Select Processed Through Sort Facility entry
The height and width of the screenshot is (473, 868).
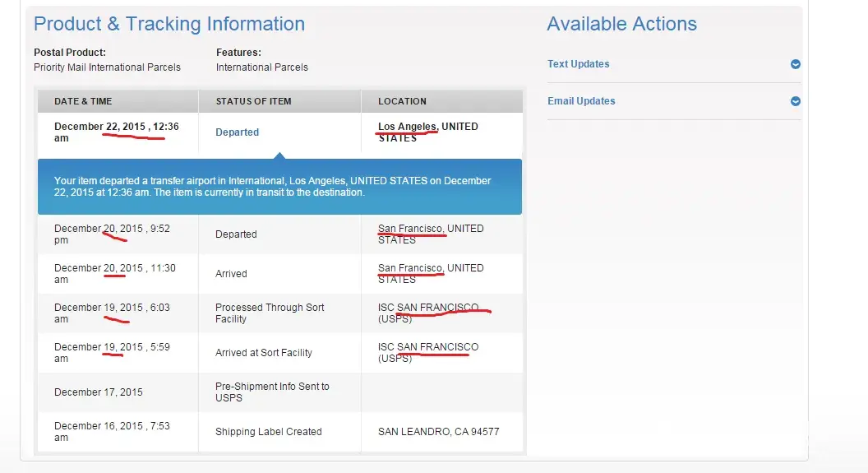point(270,313)
